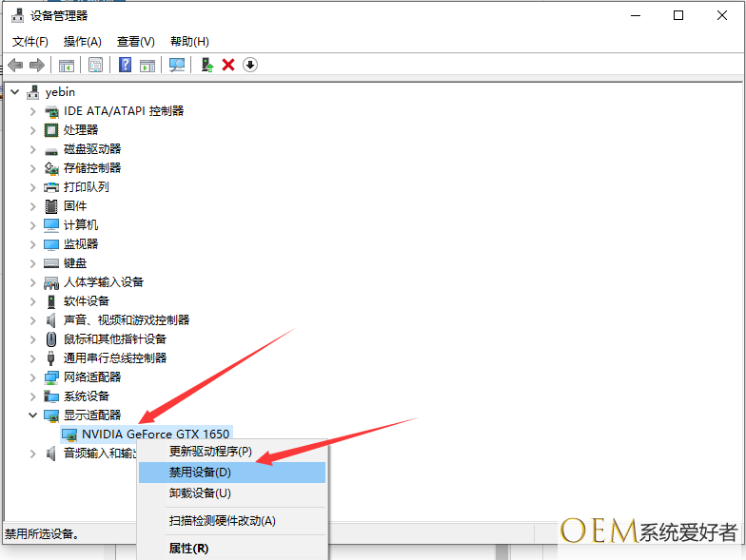Select the 键盘 tree item
The width and height of the screenshot is (746, 560).
75,263
